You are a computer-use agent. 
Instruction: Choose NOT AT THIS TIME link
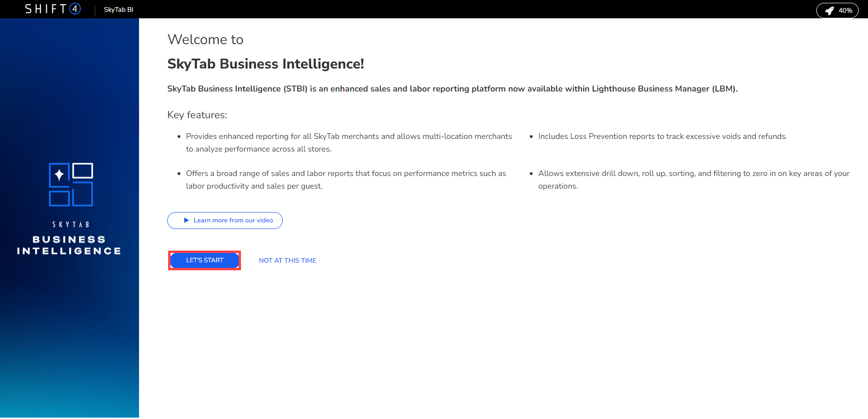point(287,260)
